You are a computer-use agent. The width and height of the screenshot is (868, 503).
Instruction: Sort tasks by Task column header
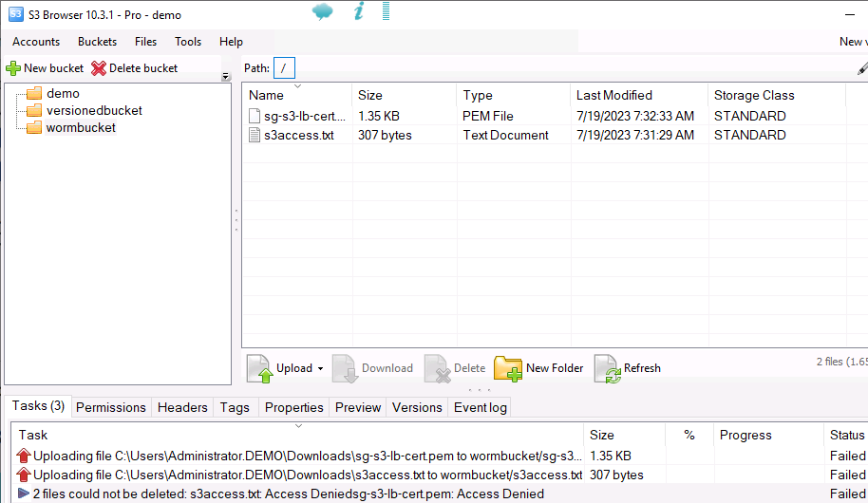33,435
